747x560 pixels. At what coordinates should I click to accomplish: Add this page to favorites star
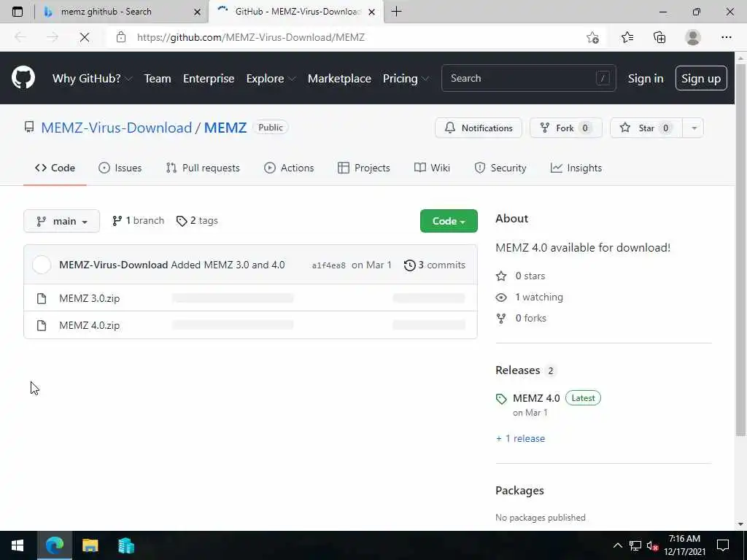coord(592,37)
